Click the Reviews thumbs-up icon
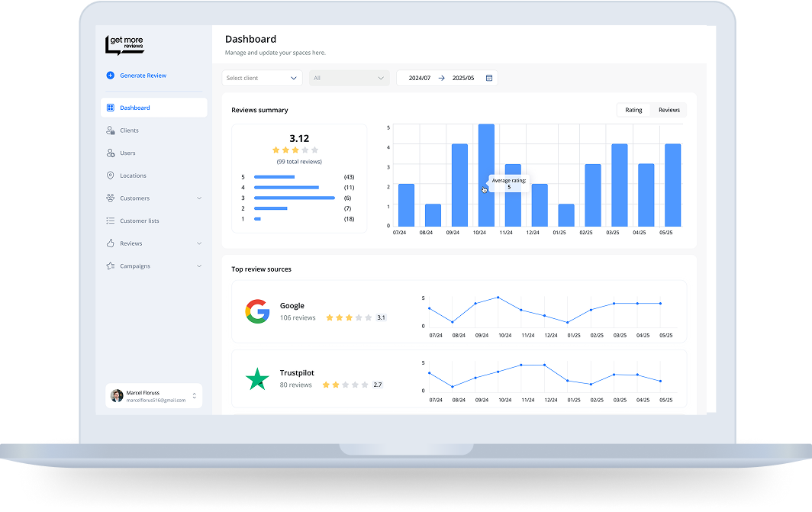Image resolution: width=812 pixels, height=512 pixels. (111, 243)
